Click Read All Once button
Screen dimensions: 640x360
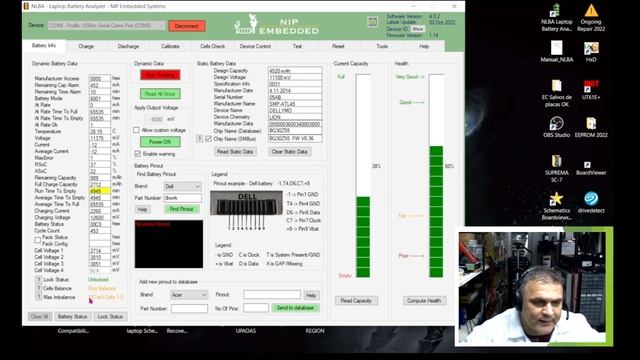tap(160, 94)
